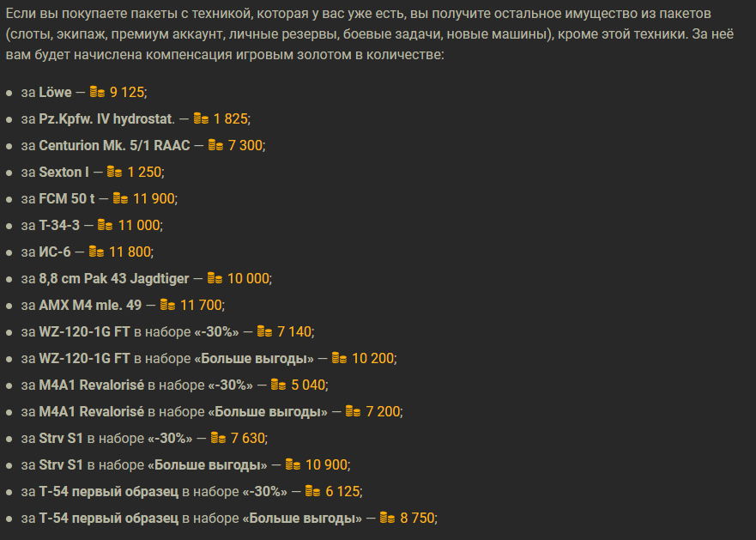Click the gold icon beside Pz.Kpfw. IV hydrostat.

(201, 118)
